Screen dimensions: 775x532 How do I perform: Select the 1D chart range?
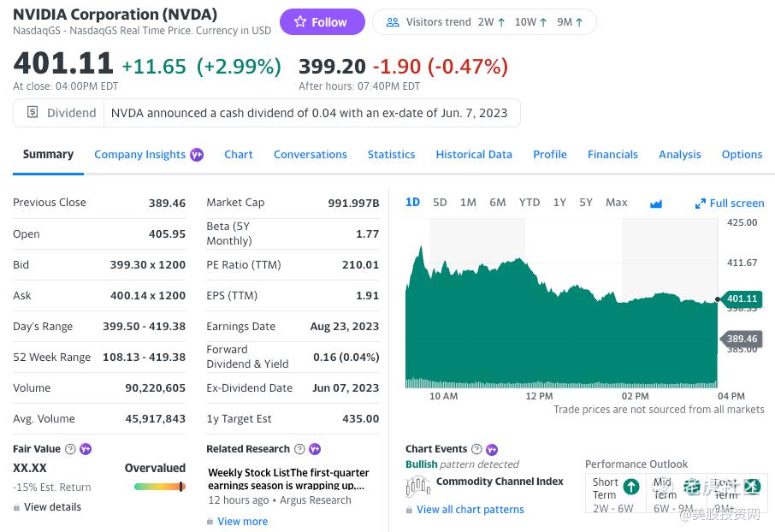point(412,203)
